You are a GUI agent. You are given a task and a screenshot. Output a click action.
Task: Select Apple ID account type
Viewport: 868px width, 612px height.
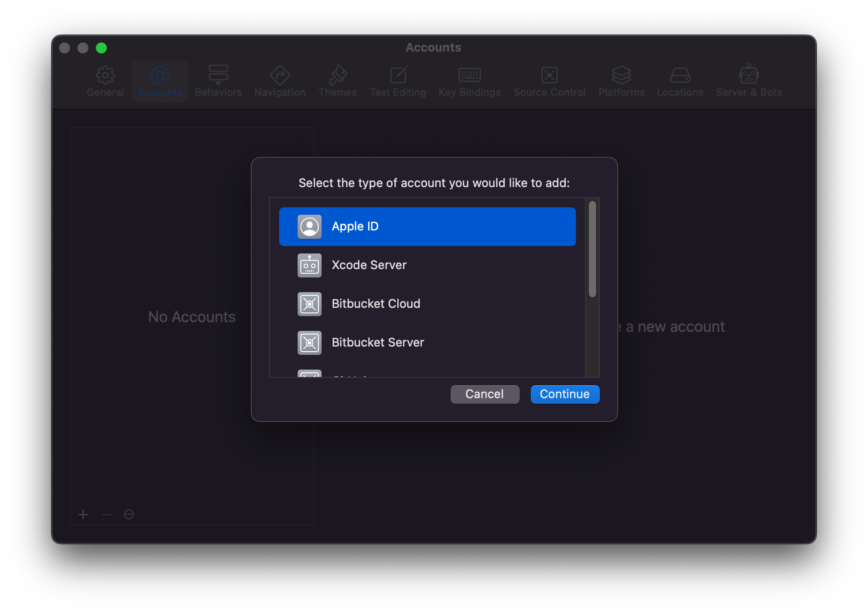(427, 226)
